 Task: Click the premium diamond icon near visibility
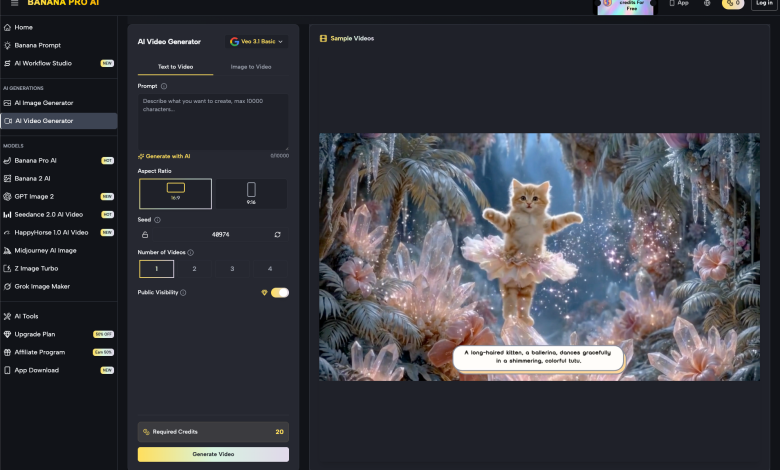coord(265,292)
